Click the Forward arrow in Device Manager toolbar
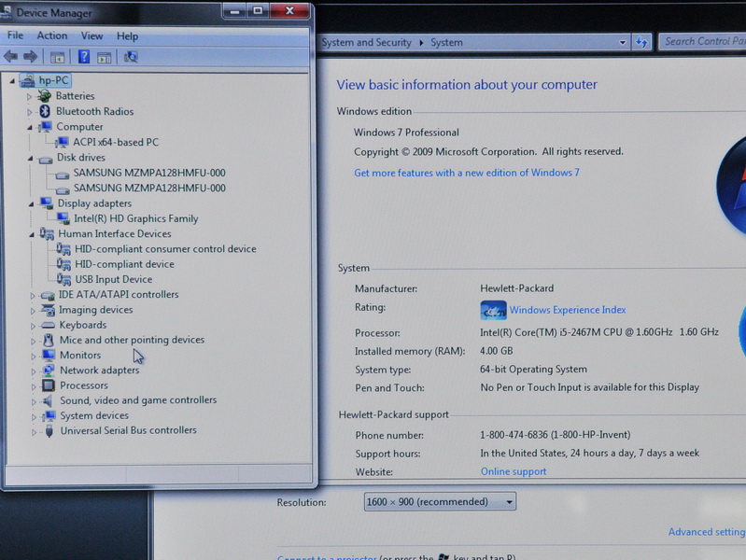Image resolution: width=746 pixels, height=560 pixels. tap(31, 57)
